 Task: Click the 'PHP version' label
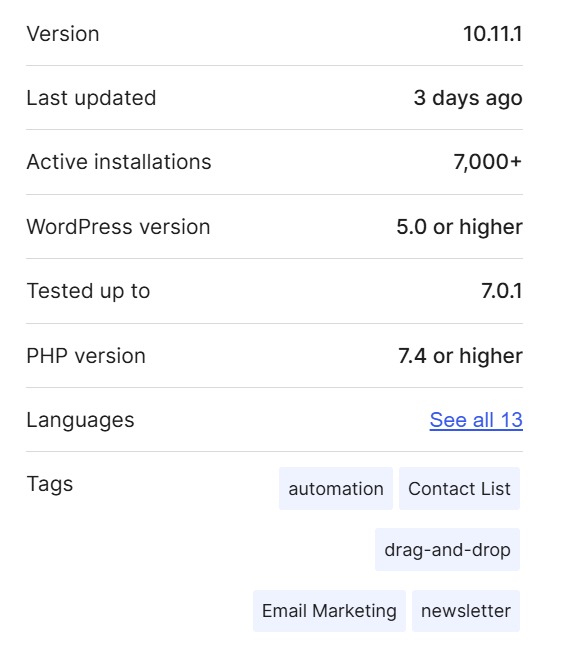pos(86,356)
